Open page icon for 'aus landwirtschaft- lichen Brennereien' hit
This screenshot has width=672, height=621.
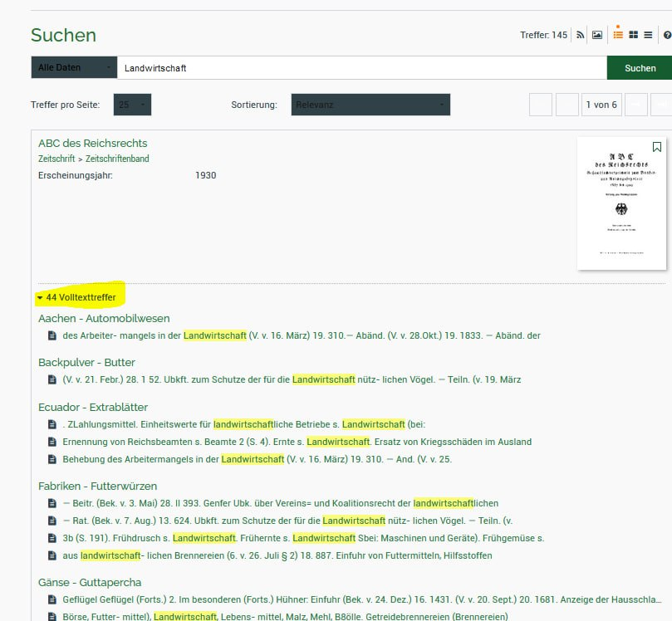52,555
